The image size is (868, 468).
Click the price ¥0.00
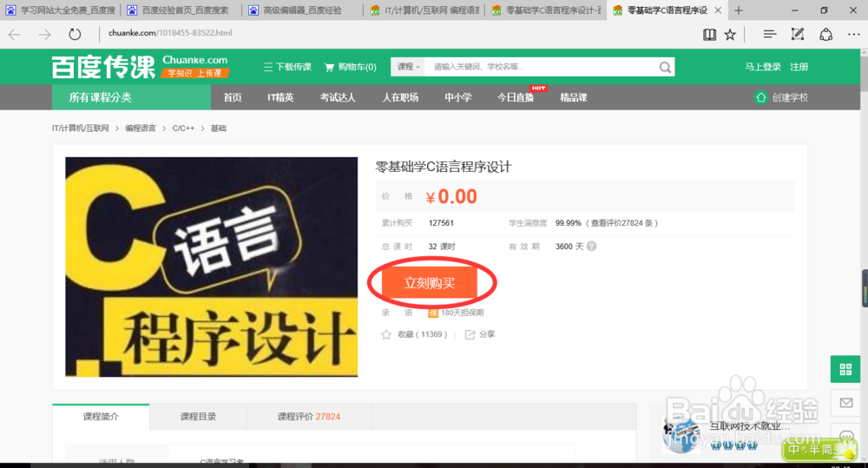coord(451,196)
